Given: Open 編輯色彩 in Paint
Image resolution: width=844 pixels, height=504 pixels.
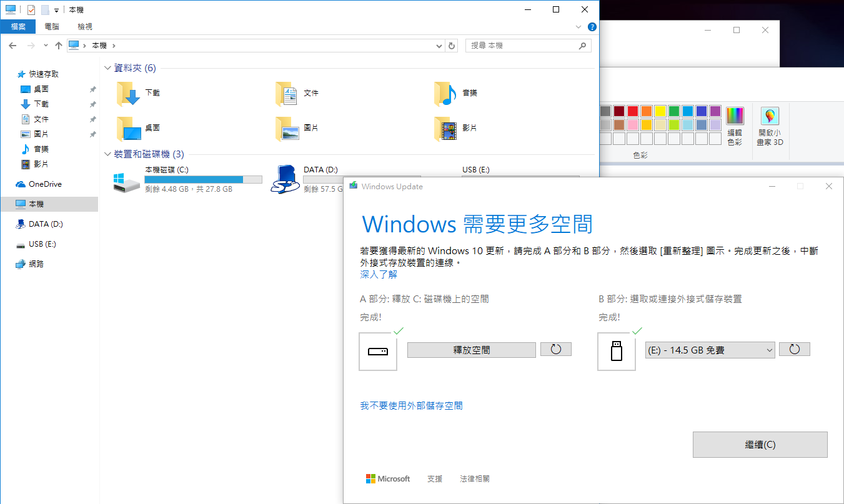Looking at the screenshot, I should (735, 127).
